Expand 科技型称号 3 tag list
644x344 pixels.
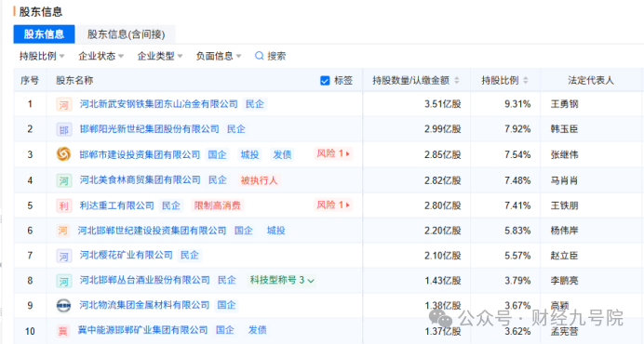(x=282, y=280)
